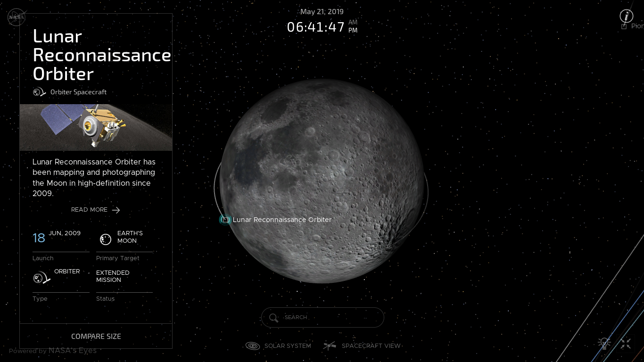Image resolution: width=644 pixels, height=362 pixels.
Task: Click the Lunar Reconnaissance Orbiter panel title
Action: click(102, 55)
